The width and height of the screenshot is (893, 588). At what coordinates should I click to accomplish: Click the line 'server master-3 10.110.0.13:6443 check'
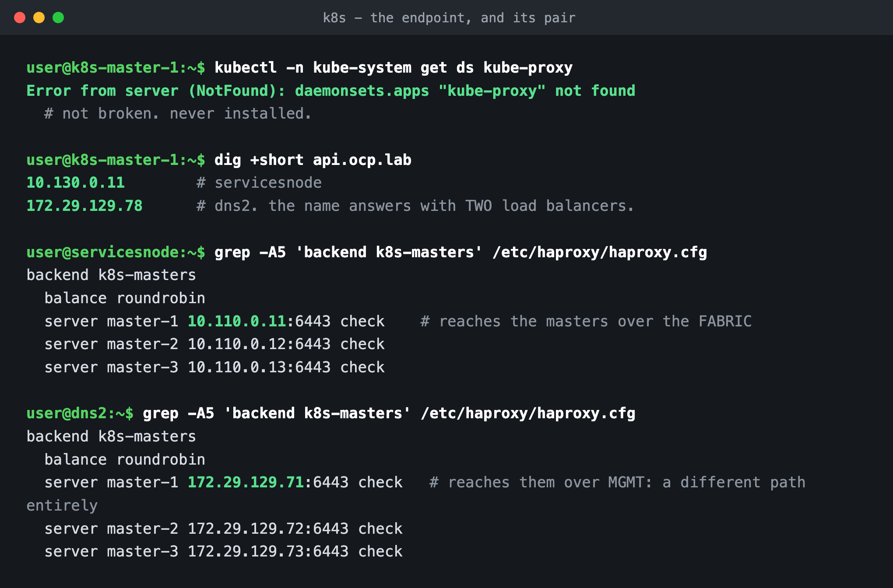214,367
